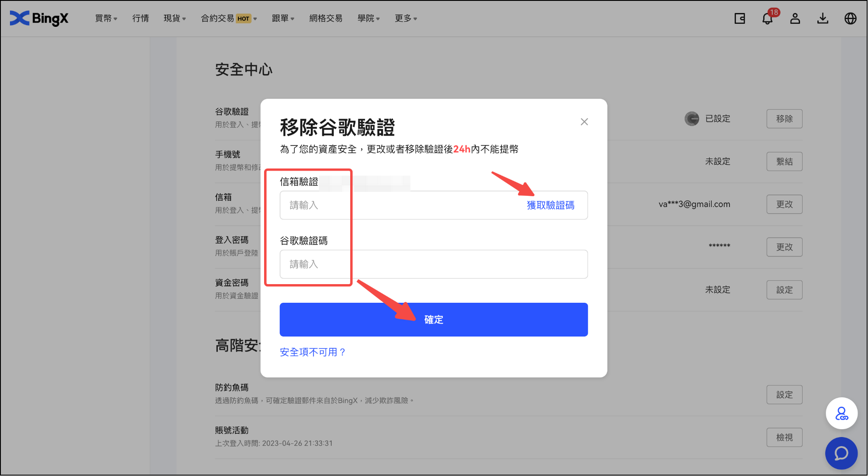Click the 移除谷歌驗證 dialog title
This screenshot has width=868, height=476.
pos(338,127)
